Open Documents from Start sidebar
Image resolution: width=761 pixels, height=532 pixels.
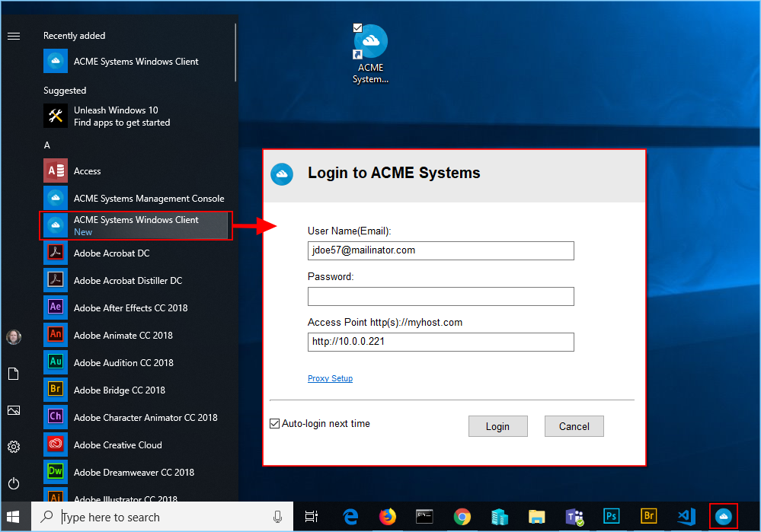[x=14, y=374]
